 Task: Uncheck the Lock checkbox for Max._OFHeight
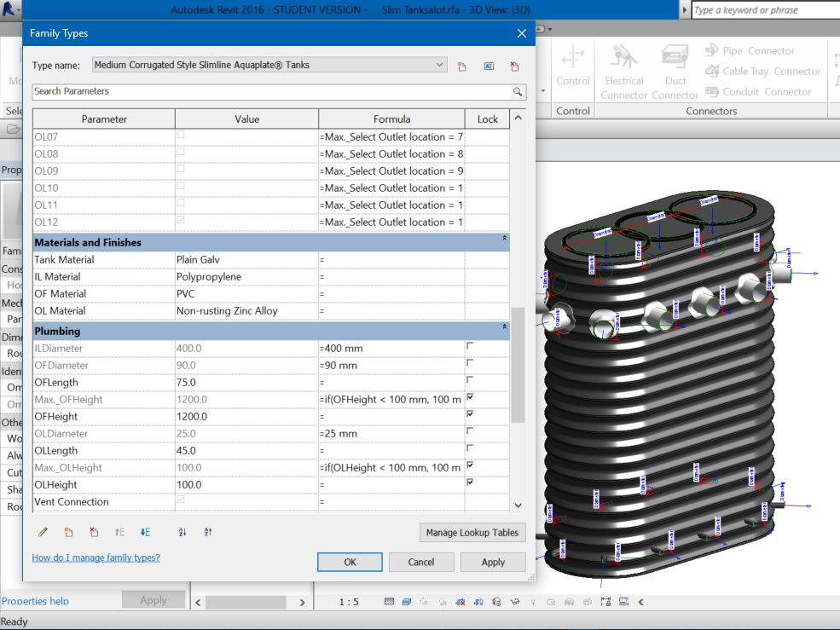coord(470,397)
